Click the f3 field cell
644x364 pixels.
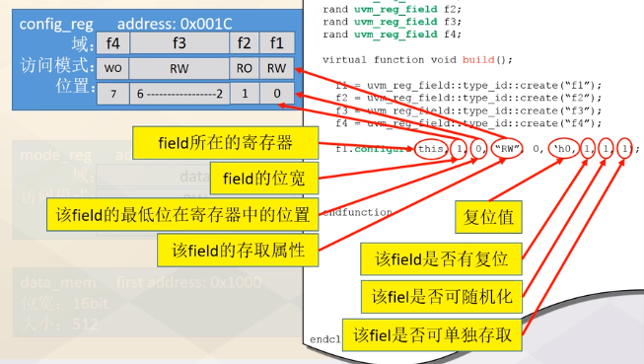coord(179,43)
